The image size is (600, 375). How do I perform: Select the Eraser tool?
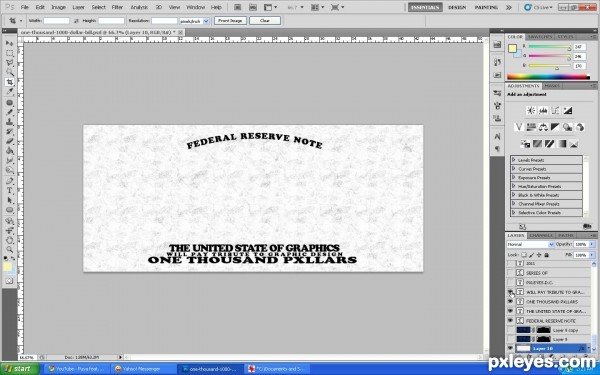10,141
